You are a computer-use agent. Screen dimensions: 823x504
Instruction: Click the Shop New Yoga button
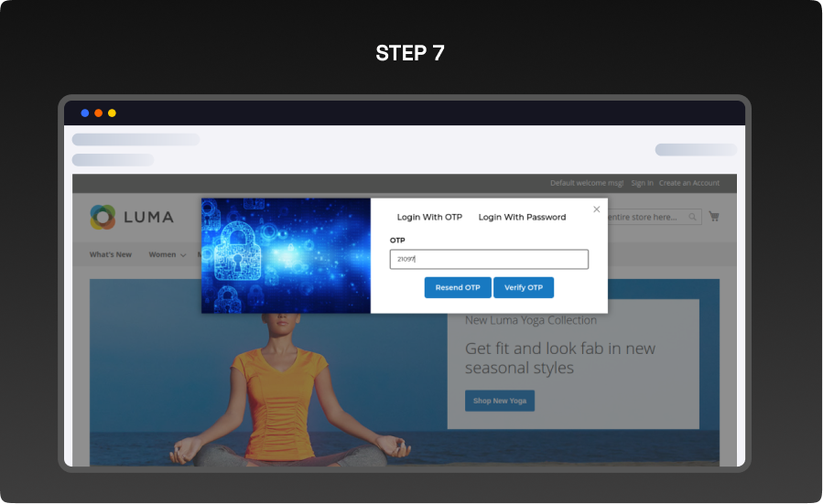click(499, 401)
